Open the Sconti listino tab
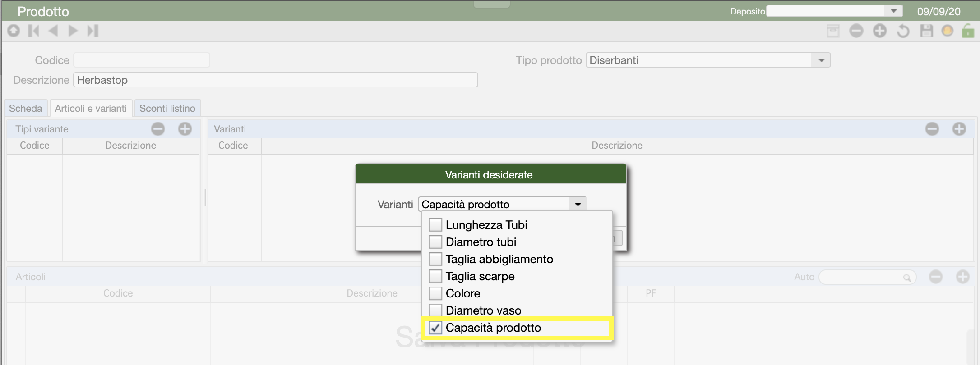 (167, 108)
